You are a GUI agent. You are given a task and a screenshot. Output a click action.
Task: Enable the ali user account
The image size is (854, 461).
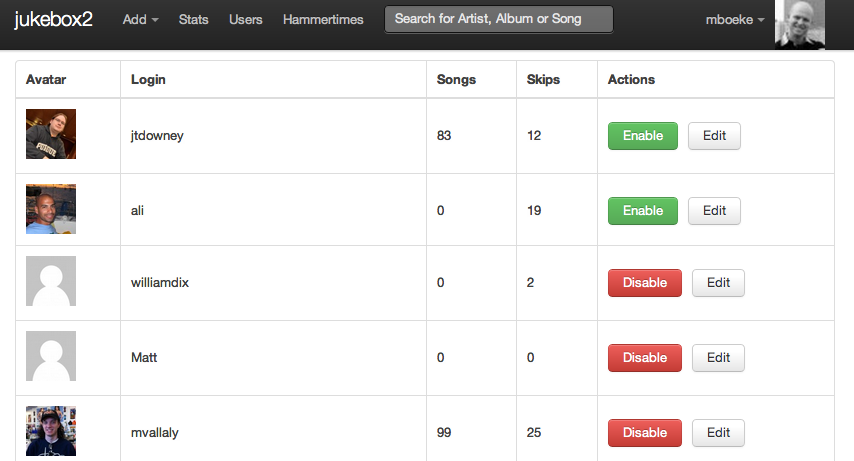pos(643,211)
